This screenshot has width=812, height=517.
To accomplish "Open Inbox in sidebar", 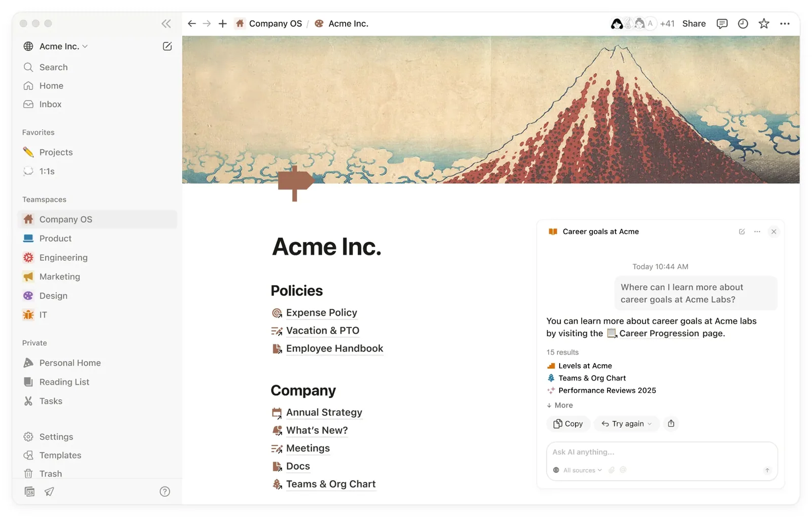I will click(97, 104).
